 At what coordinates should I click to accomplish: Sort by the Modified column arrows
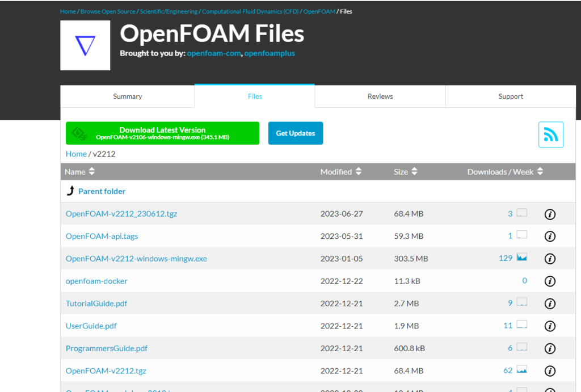357,171
